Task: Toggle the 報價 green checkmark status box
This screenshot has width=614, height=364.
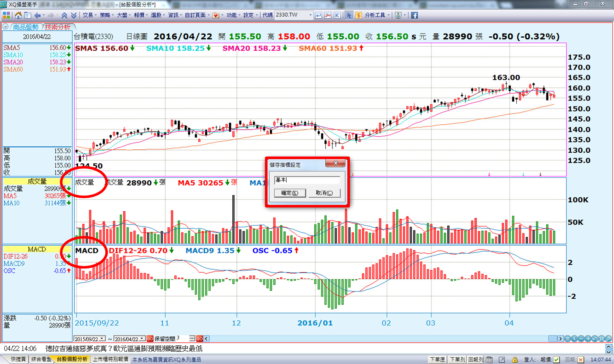Action: [x=557, y=360]
